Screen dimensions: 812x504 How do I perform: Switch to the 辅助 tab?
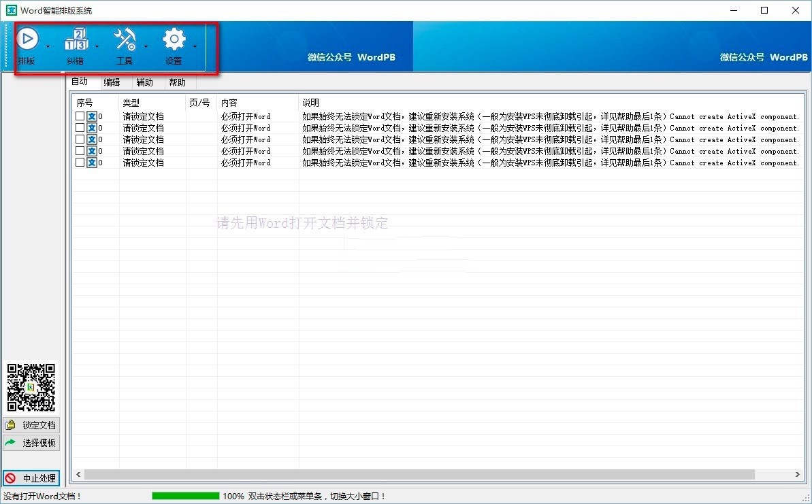point(144,82)
